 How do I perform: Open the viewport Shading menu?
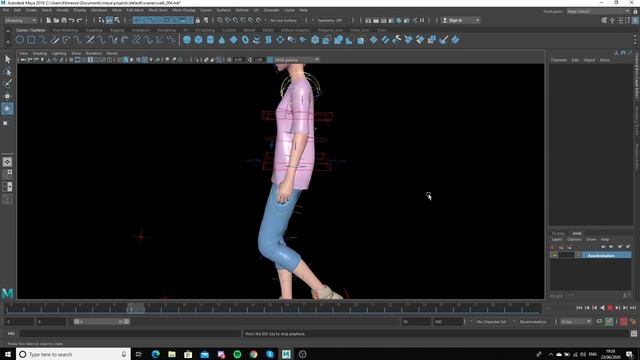40,53
